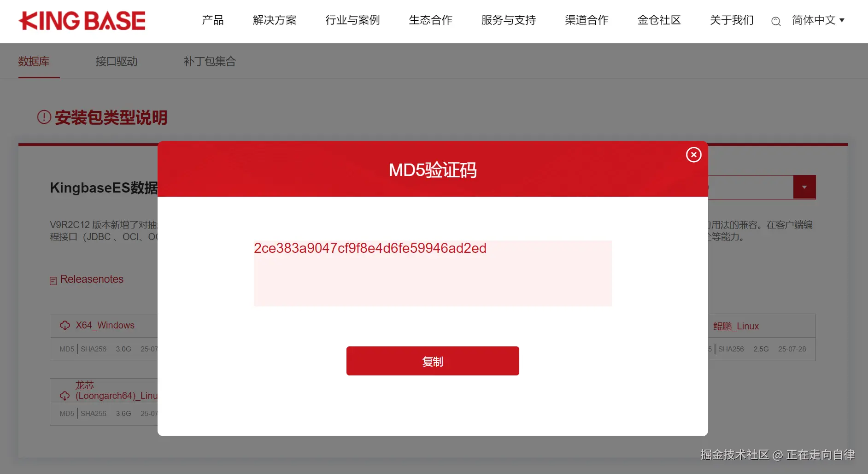868x474 pixels.
Task: Open the 产品 menu
Action: (x=213, y=20)
